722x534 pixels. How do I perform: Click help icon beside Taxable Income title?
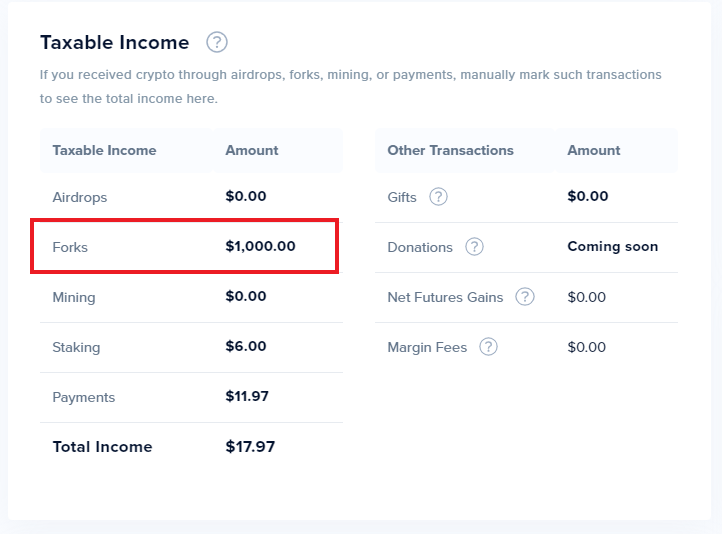217,42
